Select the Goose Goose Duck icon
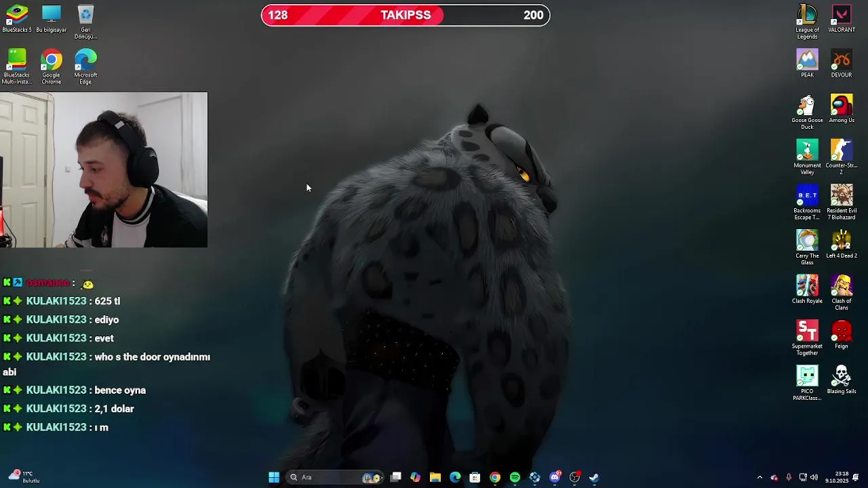868x488 pixels. (x=807, y=112)
